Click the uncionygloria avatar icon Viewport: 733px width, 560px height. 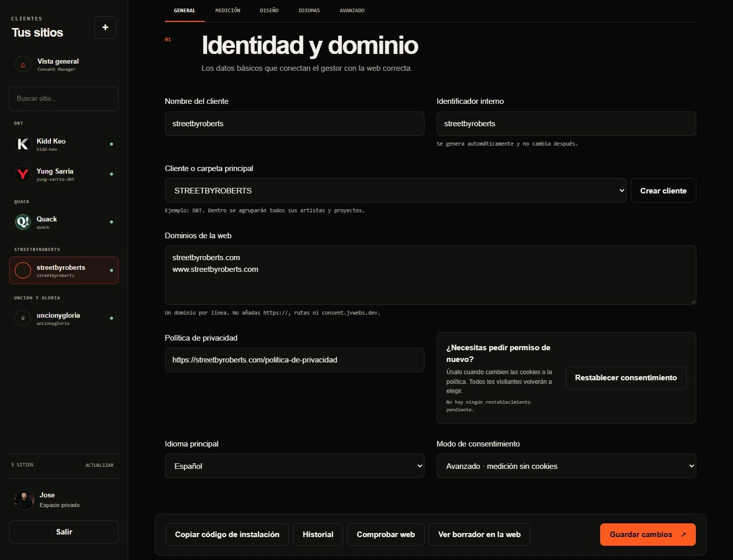pos(23,318)
